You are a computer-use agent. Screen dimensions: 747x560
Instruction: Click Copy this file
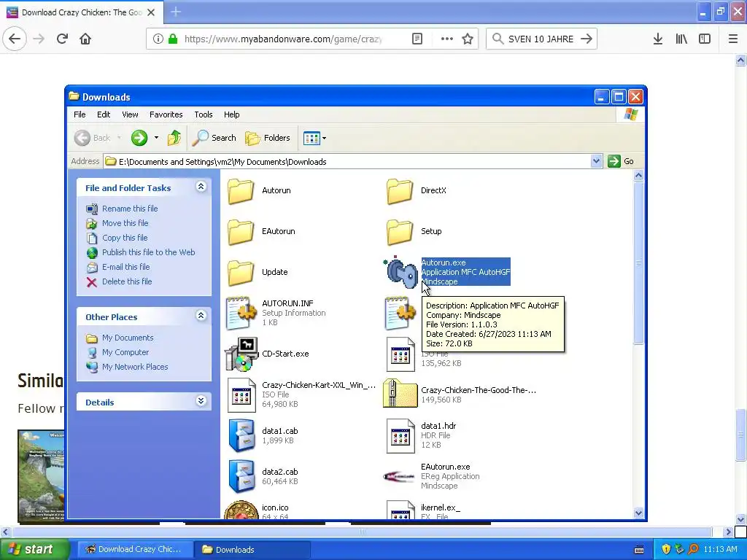click(125, 238)
